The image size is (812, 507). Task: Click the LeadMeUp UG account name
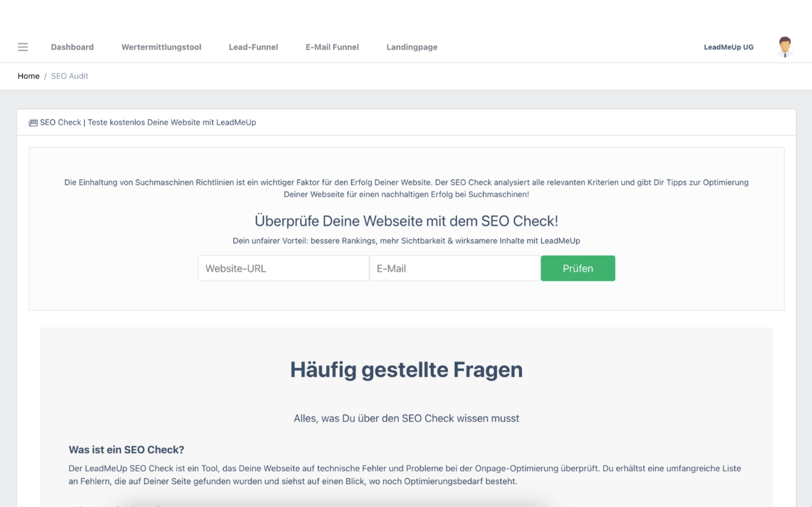(x=729, y=47)
